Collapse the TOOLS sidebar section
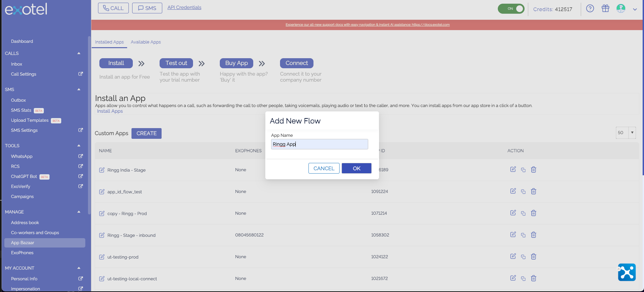The height and width of the screenshot is (292, 644). click(79, 145)
